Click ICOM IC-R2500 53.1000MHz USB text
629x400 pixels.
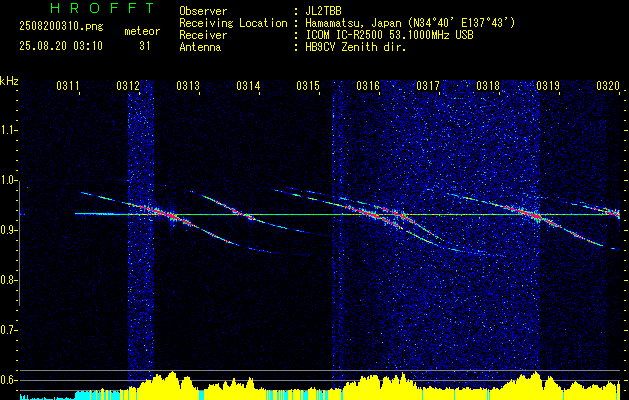click(x=389, y=35)
